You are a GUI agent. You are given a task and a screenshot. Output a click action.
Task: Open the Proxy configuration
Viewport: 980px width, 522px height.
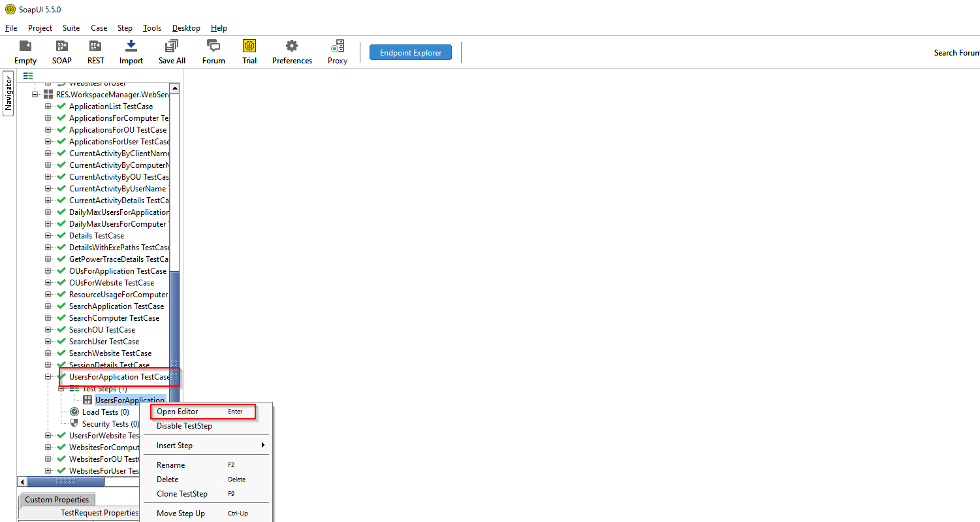[x=337, y=52]
